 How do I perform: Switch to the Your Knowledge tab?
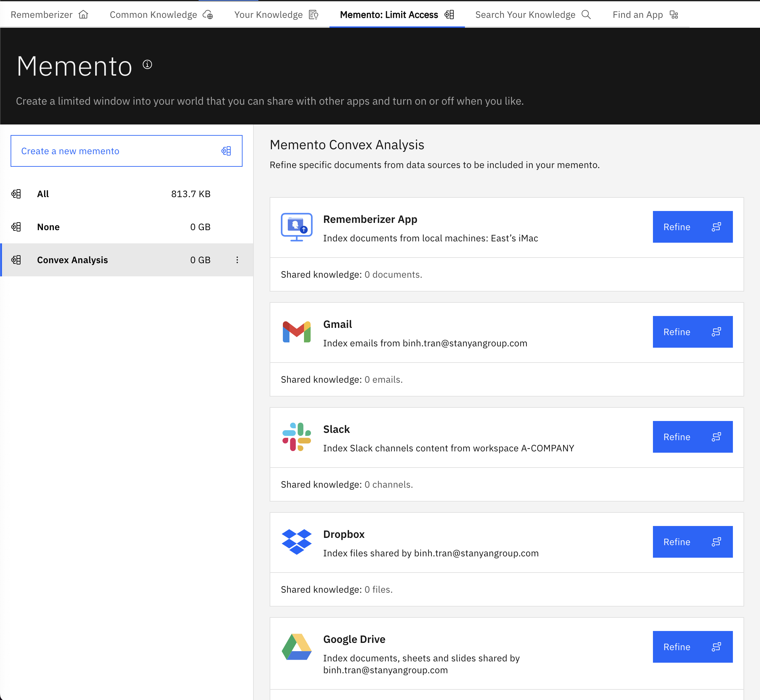[x=276, y=15]
